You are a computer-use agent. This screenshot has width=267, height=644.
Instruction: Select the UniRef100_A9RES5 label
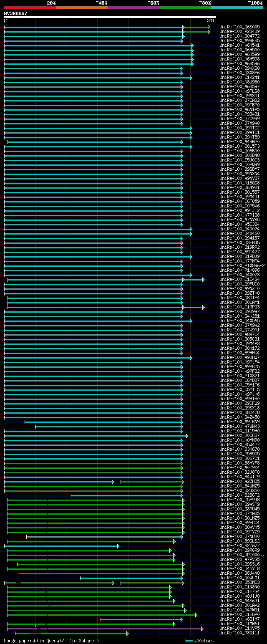tap(239, 40)
